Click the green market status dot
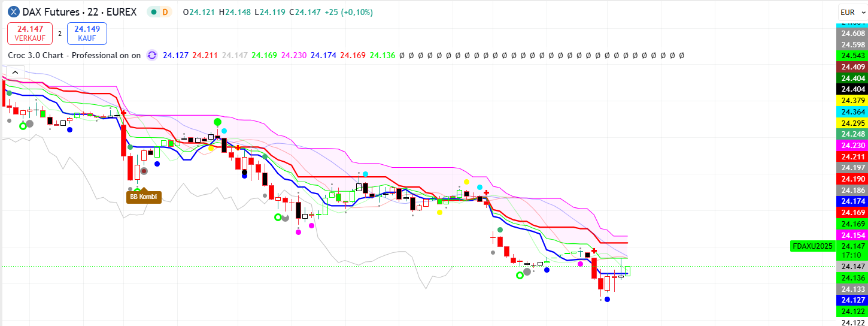The width and height of the screenshot is (868, 326). (x=154, y=12)
